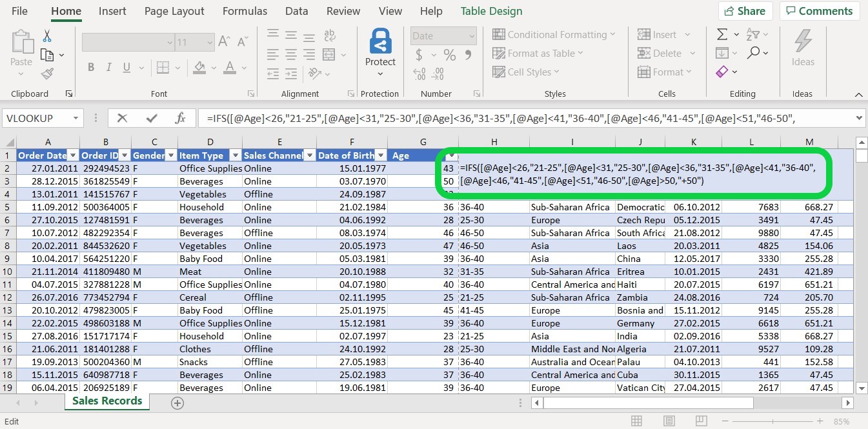Open the Age column filter dropdown
Viewport: 868px width, 429px height.
[451, 155]
